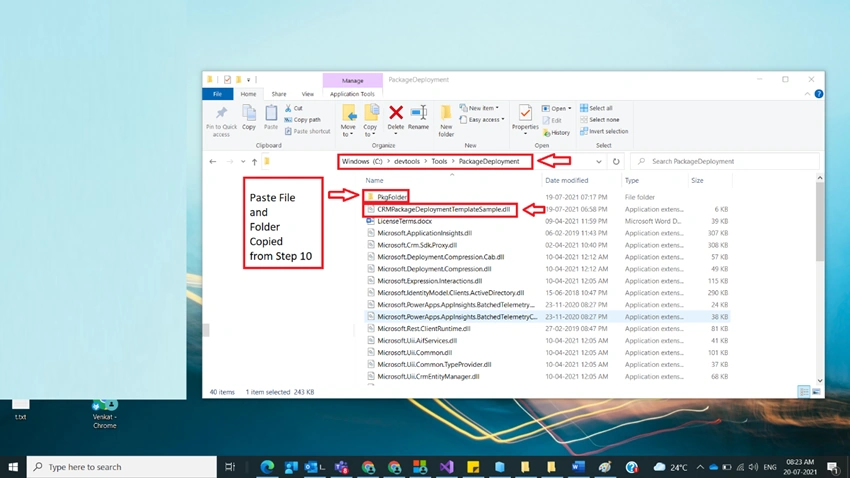Viewport: 850px width, 478px height.
Task: Open Venkat - Chrome desktop shortcut
Action: pyautogui.click(x=105, y=415)
